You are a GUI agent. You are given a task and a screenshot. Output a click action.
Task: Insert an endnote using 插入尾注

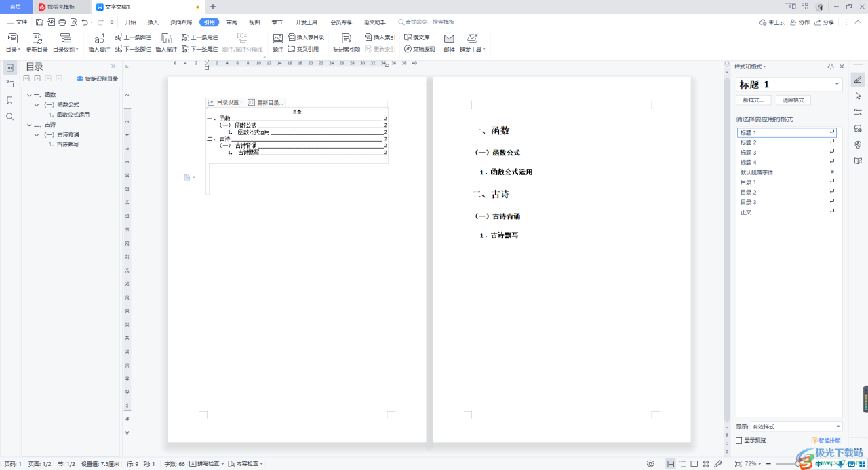point(167,41)
